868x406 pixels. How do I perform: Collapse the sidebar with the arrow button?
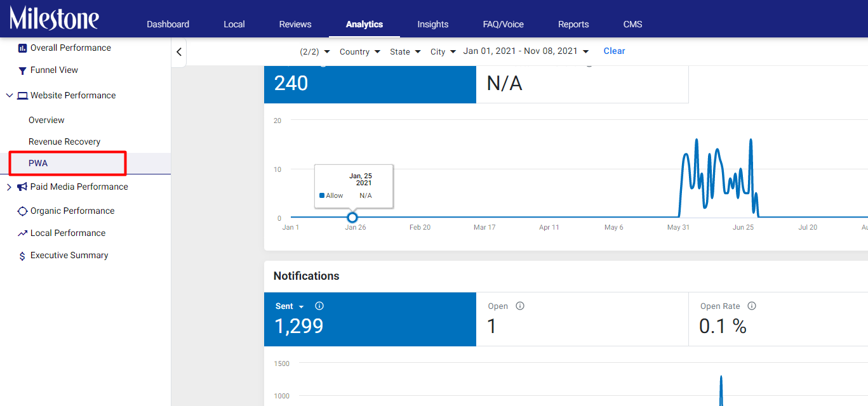pos(179,52)
